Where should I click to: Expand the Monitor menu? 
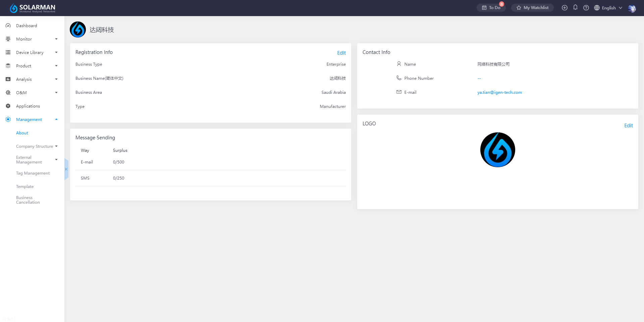pos(32,39)
